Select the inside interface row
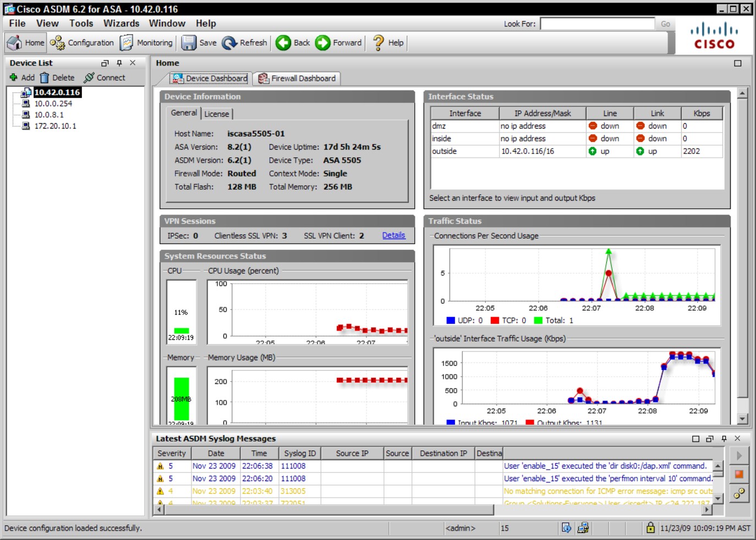Image resolution: width=756 pixels, height=540 pixels. (576, 139)
